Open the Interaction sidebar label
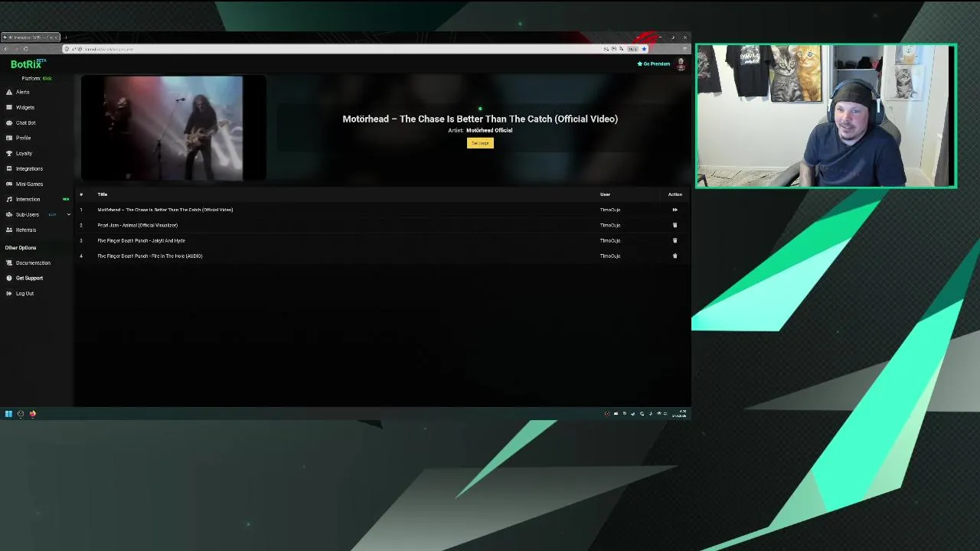This screenshot has width=980, height=551. tap(28, 199)
